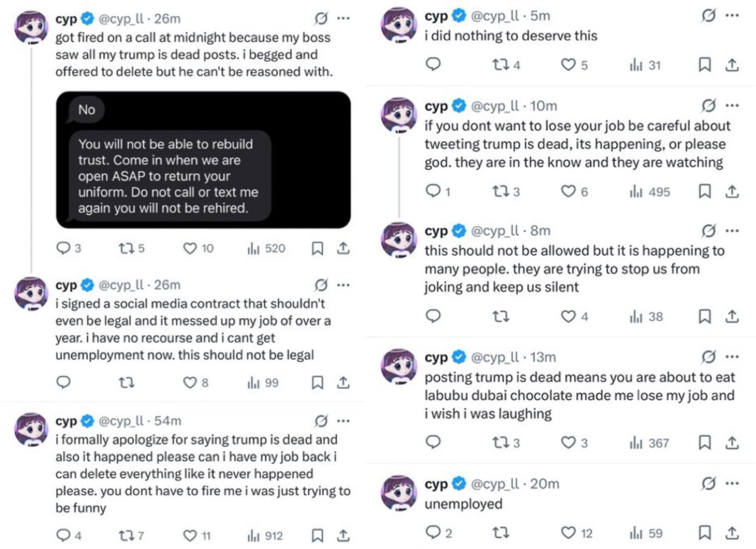
Task: Open the text message screenshot image
Action: [x=203, y=160]
